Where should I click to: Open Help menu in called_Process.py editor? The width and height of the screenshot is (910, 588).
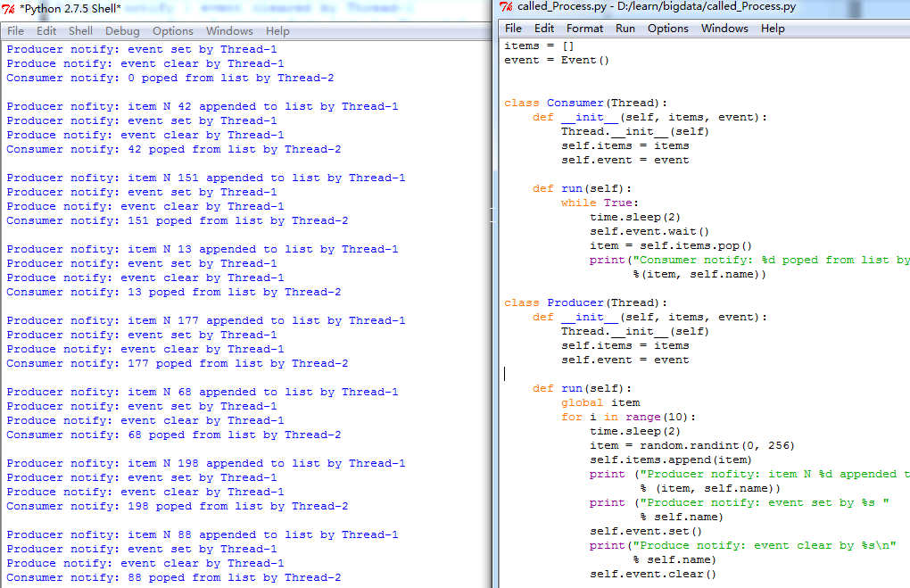pos(773,28)
